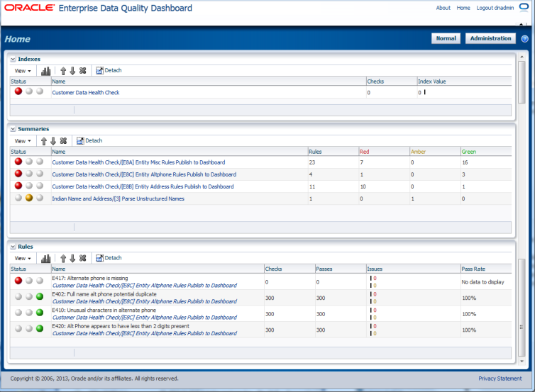The height and width of the screenshot is (392, 535).
Task: Sort Rules by Pass Rate column
Action: (486, 269)
